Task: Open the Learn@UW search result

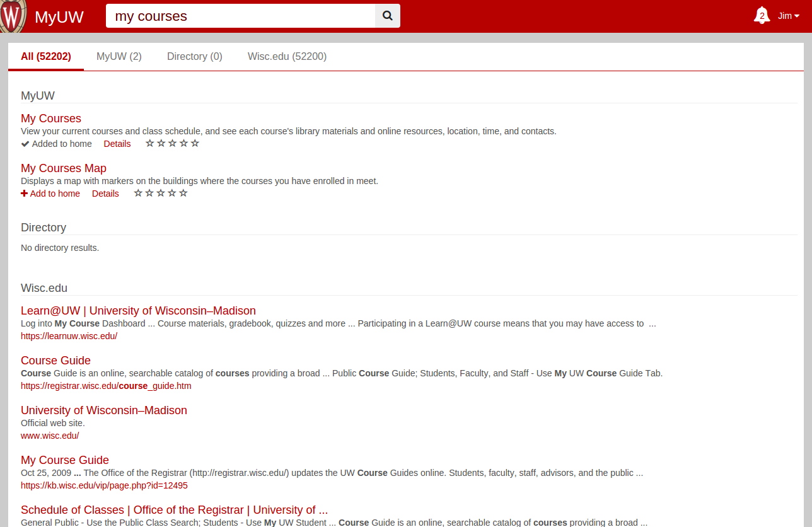Action: (138, 311)
